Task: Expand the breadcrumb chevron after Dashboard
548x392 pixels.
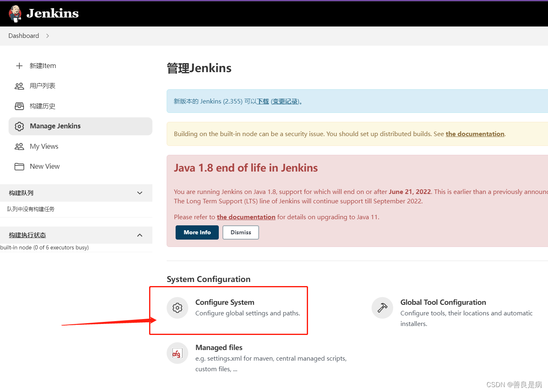Action: [x=48, y=36]
